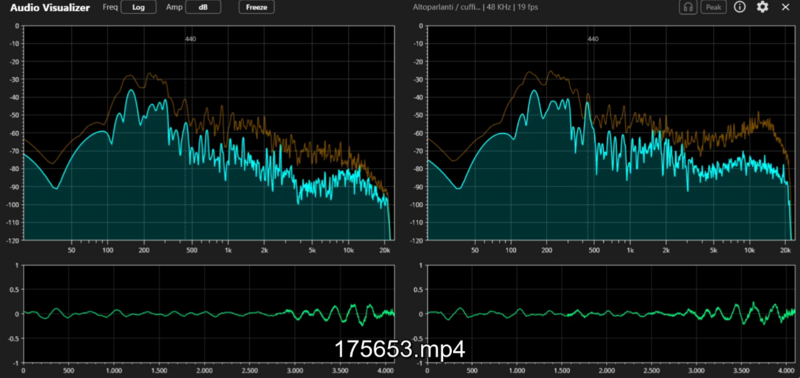The width and height of the screenshot is (800, 378).
Task: Click the '1k' axis label in right spectrum
Action: tap(630, 250)
